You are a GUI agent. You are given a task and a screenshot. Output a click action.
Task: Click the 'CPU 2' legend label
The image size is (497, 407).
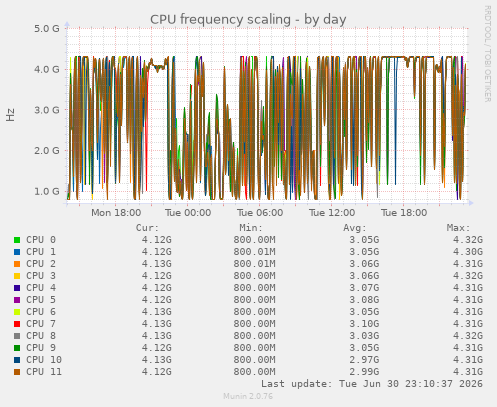pyautogui.click(x=41, y=264)
